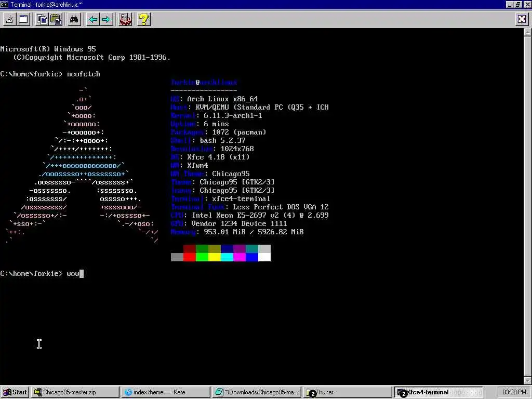Viewport: 532px width, 399px height.
Task: Click 'Less Perfect DOS VGA 12' font text
Action: pos(281,207)
